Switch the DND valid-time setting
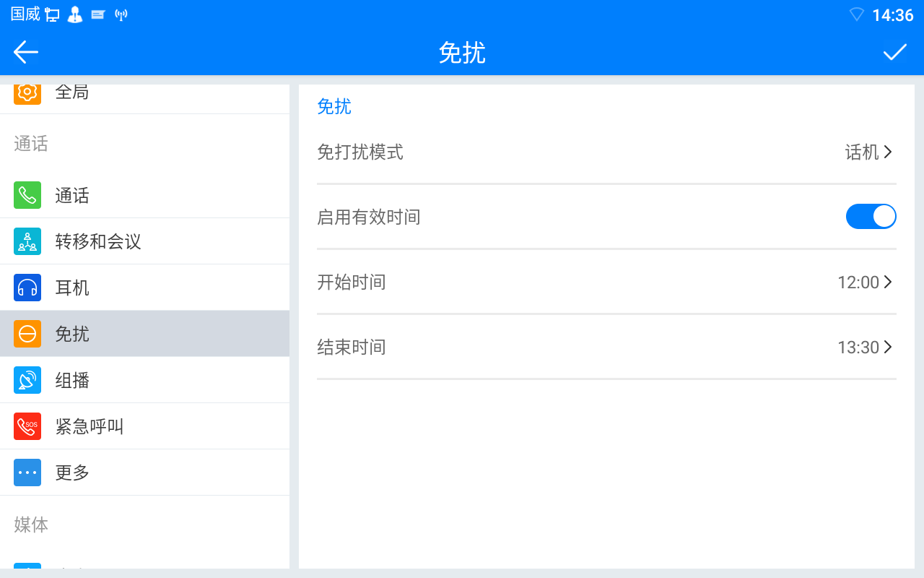The width and height of the screenshot is (924, 578). point(871,216)
